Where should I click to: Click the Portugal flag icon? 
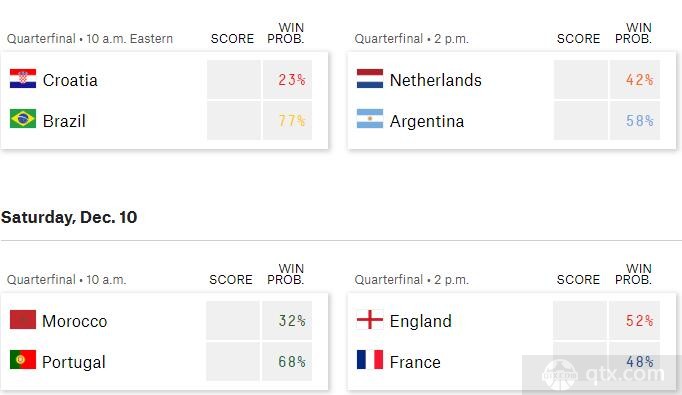pyautogui.click(x=23, y=360)
